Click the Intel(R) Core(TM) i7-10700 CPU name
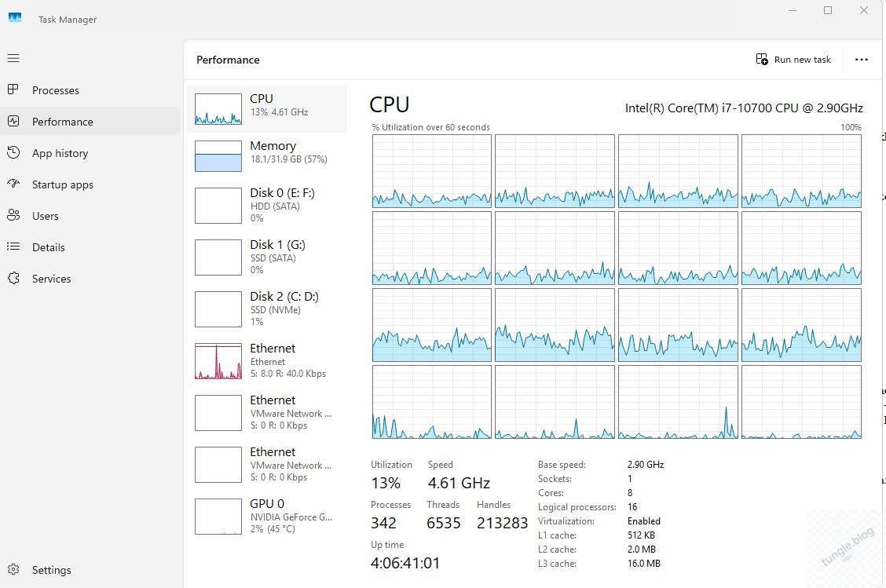 [744, 108]
